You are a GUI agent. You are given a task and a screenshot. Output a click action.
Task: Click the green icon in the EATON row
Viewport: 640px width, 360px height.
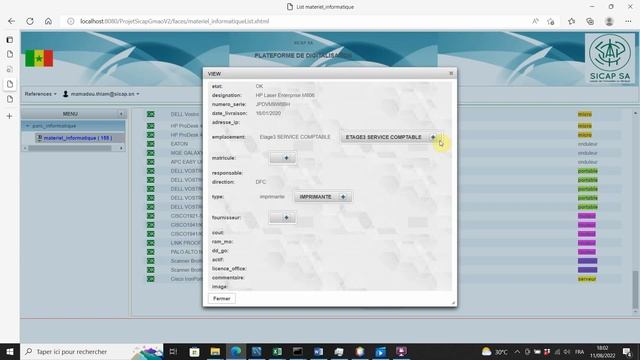tap(151, 144)
